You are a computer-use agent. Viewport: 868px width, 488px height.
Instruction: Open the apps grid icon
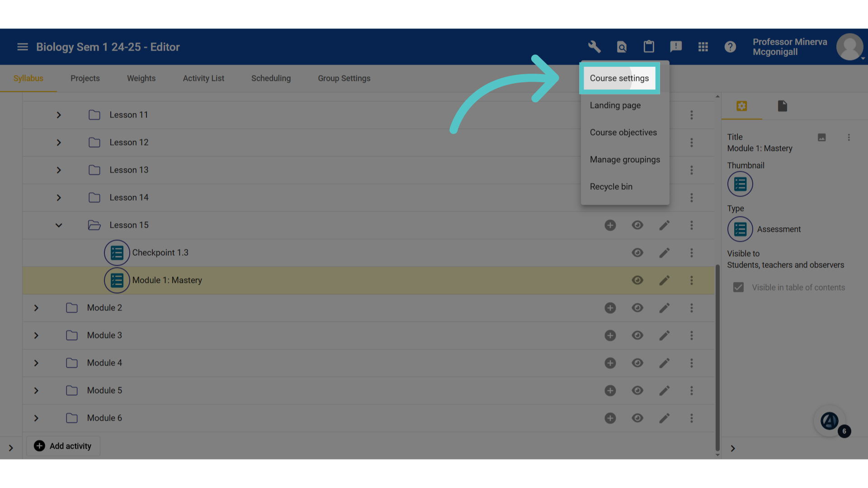[703, 47]
